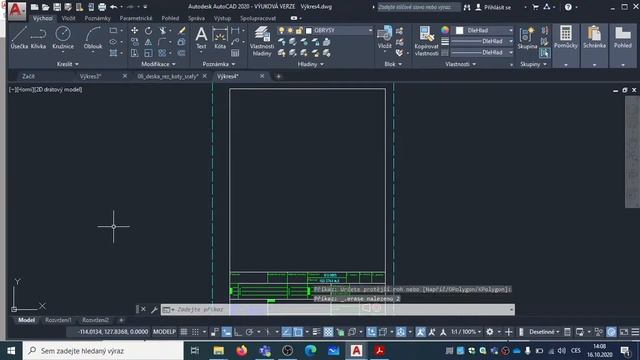
Task: Open the Desetinné units dropdown
Action: [x=544, y=332]
